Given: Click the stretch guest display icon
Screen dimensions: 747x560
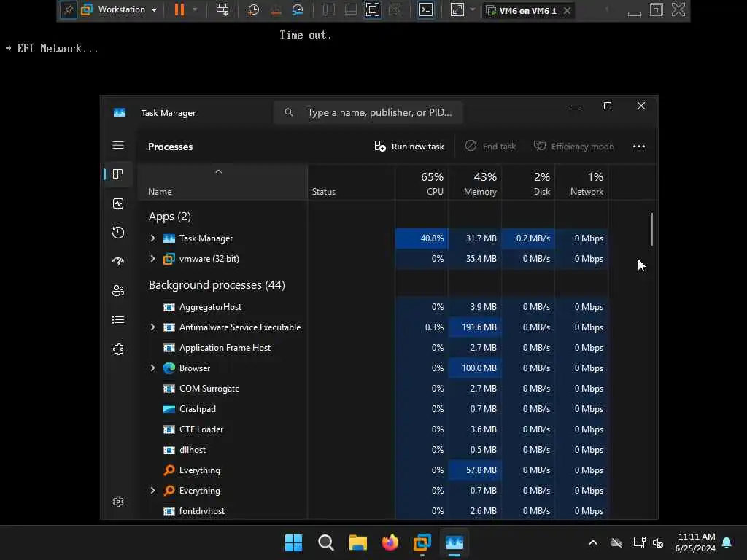Looking at the screenshot, I should [x=457, y=10].
